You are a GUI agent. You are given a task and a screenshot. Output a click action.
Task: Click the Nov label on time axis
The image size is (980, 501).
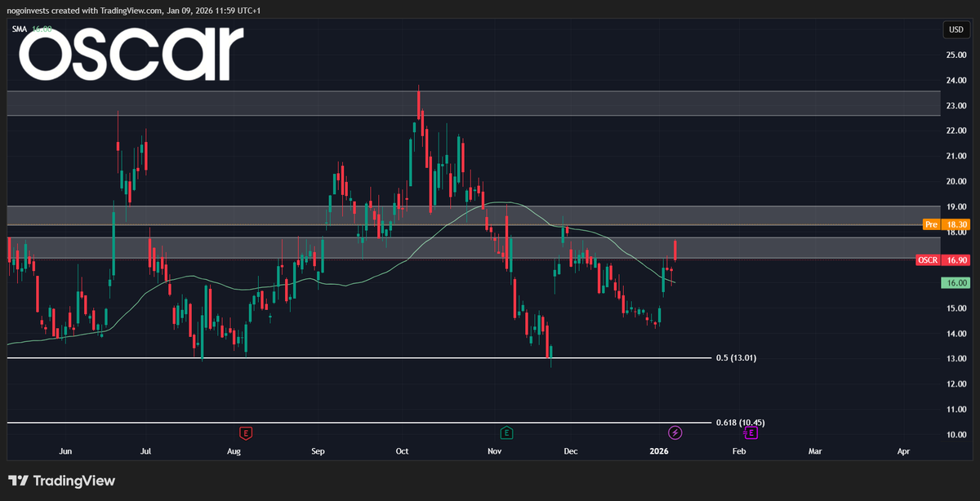coord(494,450)
